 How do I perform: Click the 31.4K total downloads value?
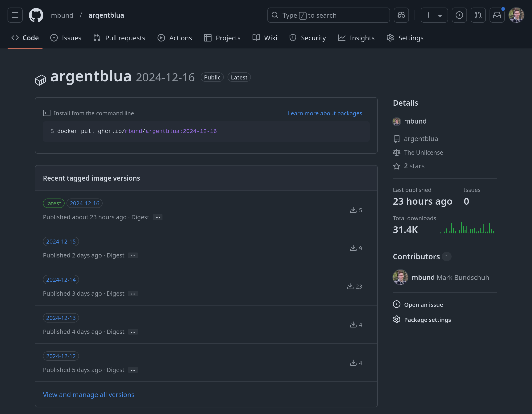[405, 230]
